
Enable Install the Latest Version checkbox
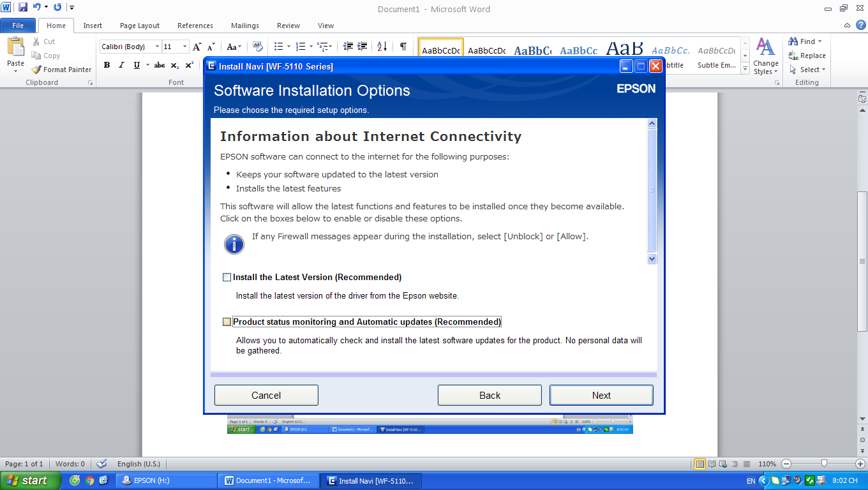pyautogui.click(x=227, y=278)
